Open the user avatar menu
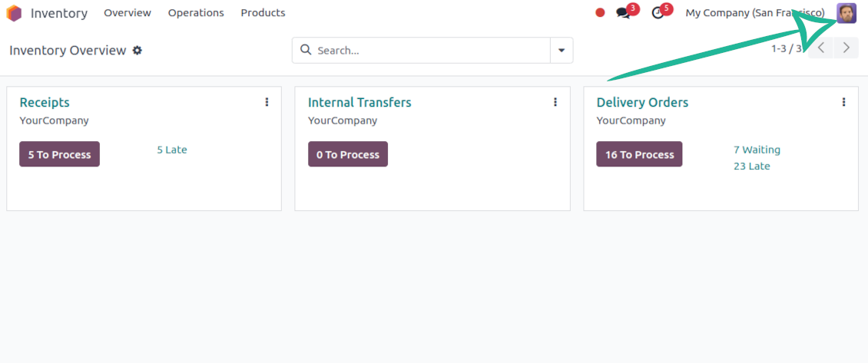 (846, 13)
